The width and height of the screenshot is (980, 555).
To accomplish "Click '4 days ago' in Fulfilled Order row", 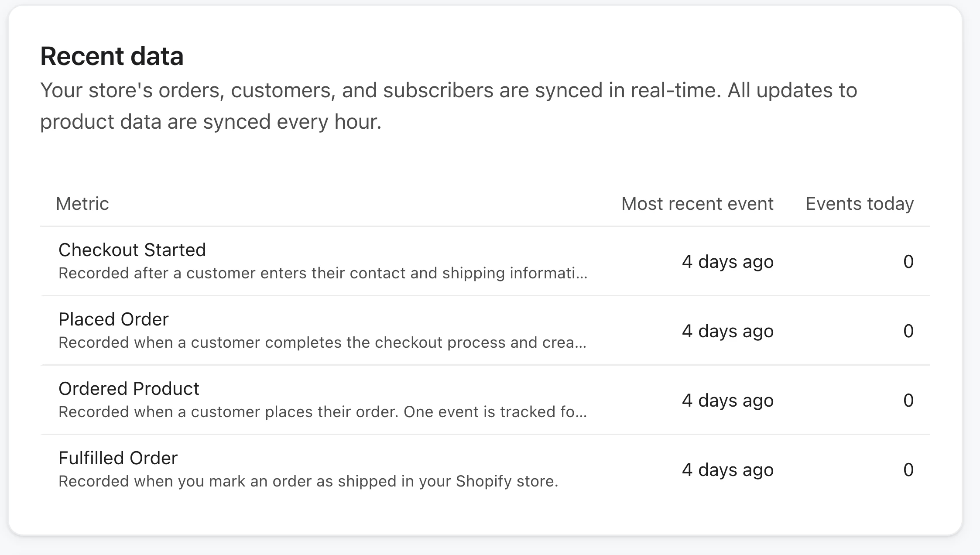I will [728, 470].
